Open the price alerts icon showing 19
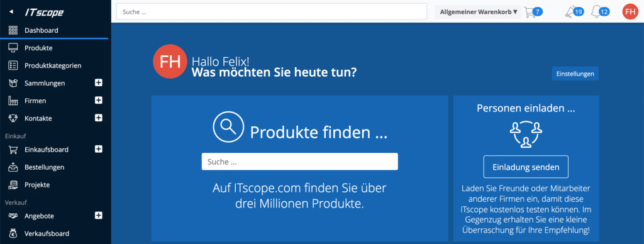Image resolution: width=644 pixels, height=244 pixels. 575,12
